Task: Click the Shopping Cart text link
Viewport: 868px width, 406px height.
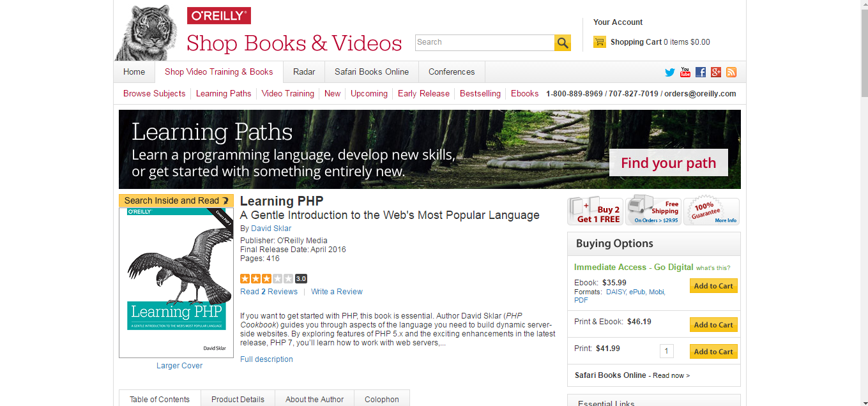Action: click(636, 42)
